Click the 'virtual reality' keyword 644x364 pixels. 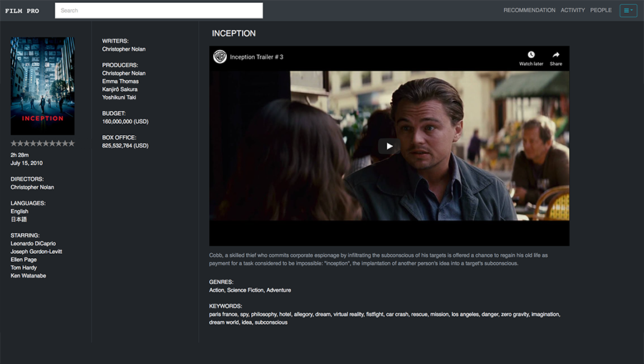(x=348, y=315)
